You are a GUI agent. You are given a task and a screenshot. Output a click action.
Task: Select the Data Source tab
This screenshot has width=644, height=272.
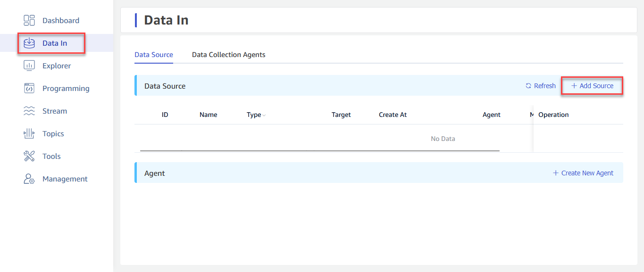coord(153,54)
